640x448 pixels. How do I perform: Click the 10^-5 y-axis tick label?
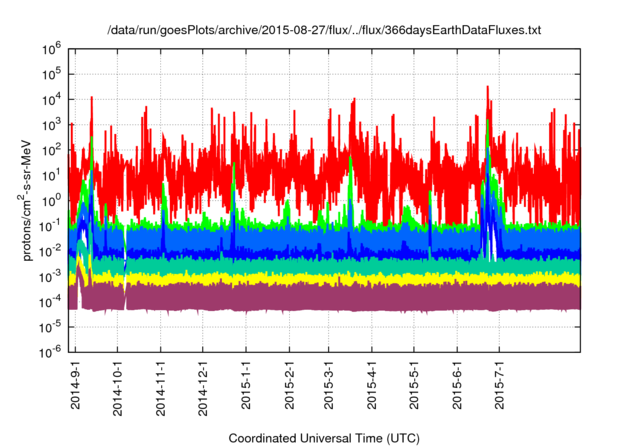(50, 327)
